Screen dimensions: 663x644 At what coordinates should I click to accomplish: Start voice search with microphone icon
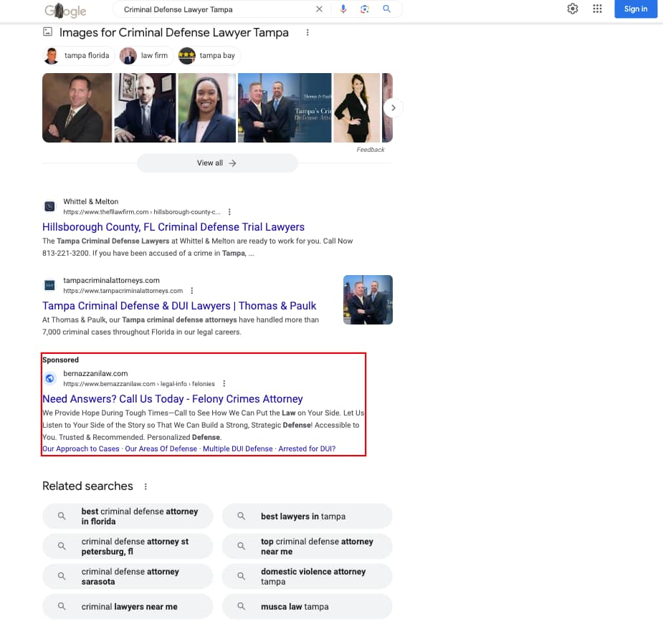tap(343, 9)
